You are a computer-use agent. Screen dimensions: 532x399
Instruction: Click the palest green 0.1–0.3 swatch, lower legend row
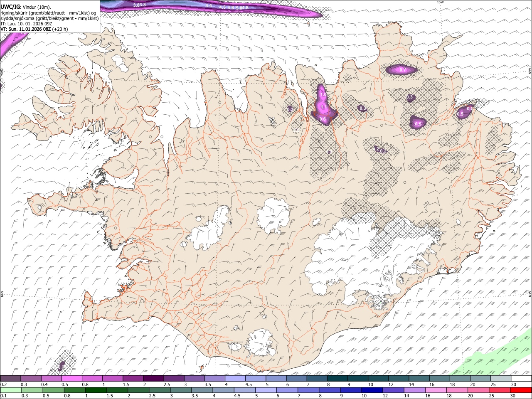[10, 390]
